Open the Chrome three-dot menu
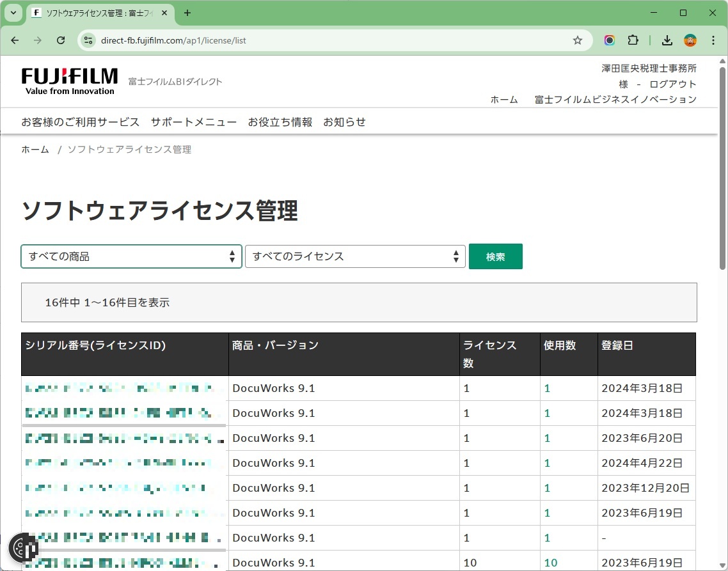 tap(713, 40)
